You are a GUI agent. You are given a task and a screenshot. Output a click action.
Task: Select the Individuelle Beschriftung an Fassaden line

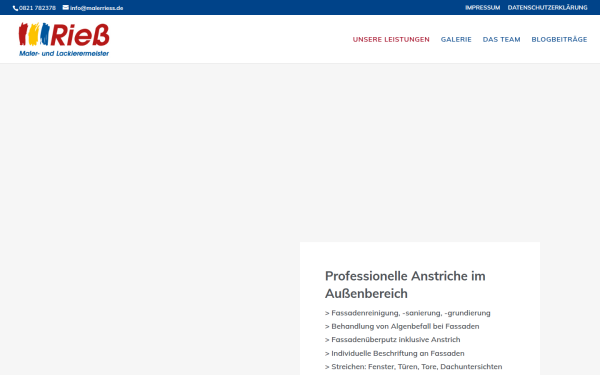pos(395,353)
